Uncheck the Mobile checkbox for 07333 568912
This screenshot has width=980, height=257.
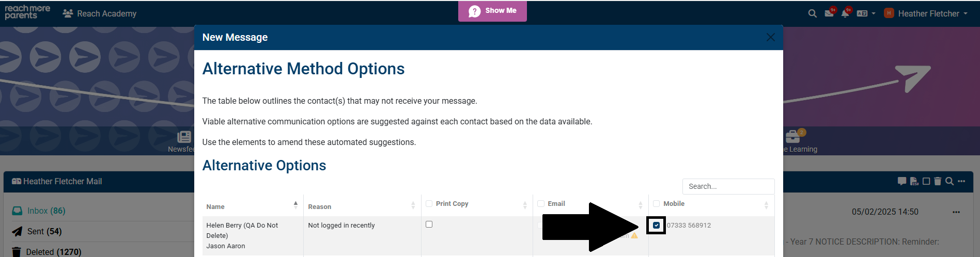[x=656, y=226]
